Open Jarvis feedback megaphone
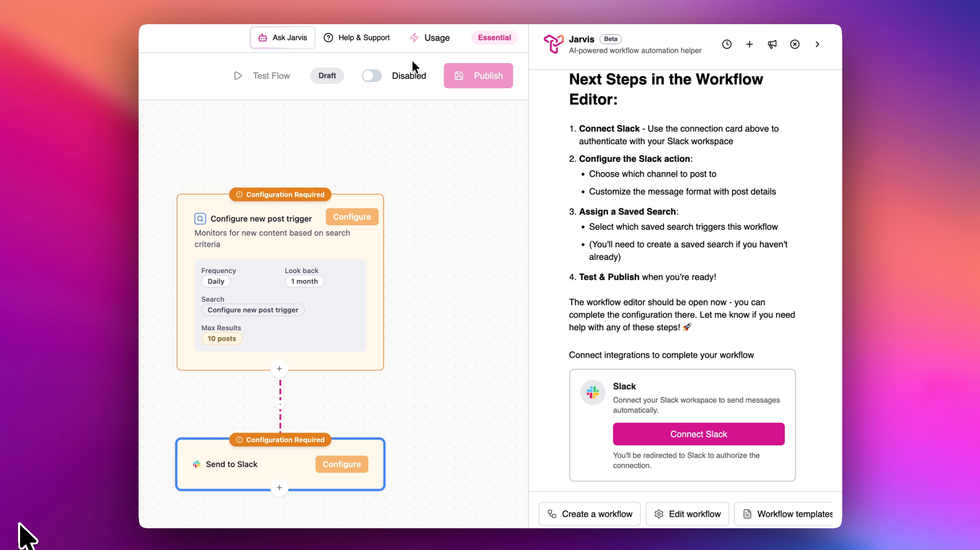The height and width of the screenshot is (550, 980). (772, 44)
